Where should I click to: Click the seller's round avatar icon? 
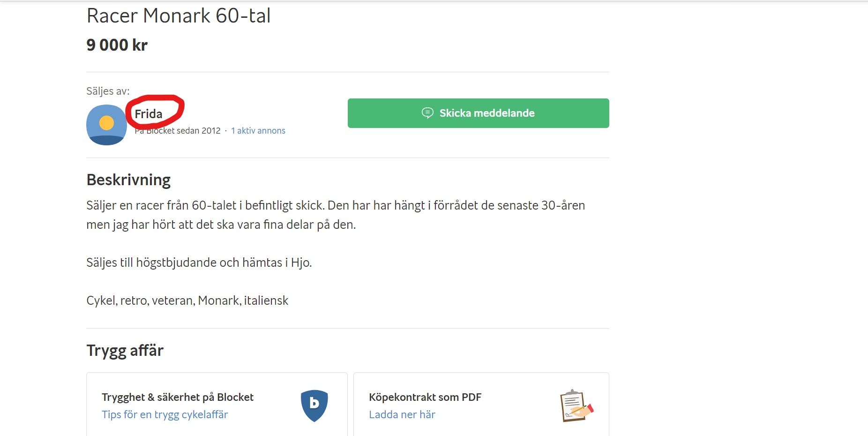[106, 125]
